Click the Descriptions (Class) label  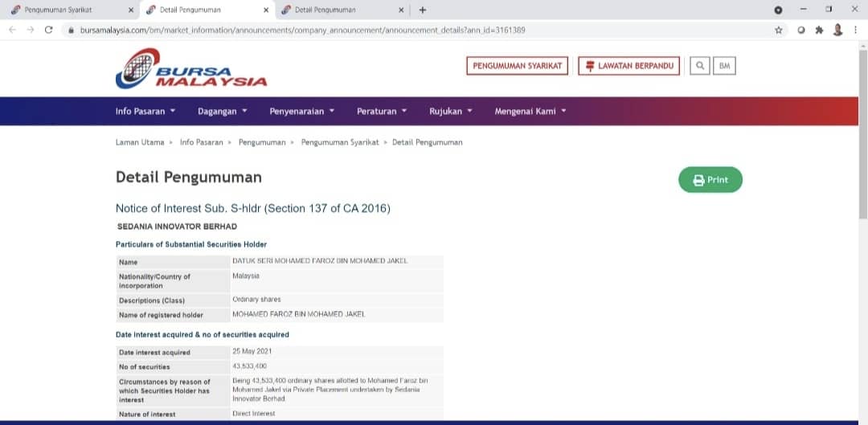click(x=152, y=300)
